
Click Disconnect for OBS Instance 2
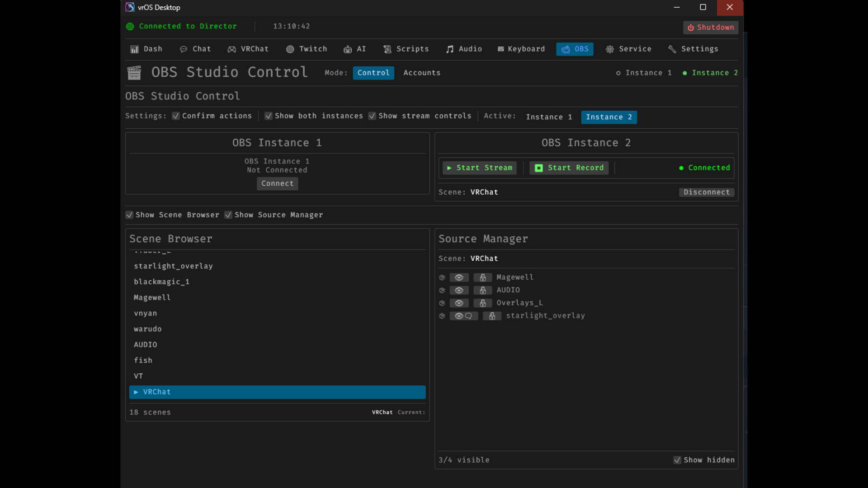click(706, 192)
